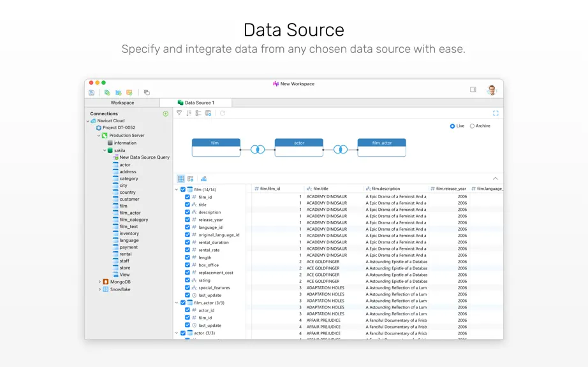Uncheck the rental_rate field checkbox
The height and width of the screenshot is (367, 588).
[x=187, y=250]
